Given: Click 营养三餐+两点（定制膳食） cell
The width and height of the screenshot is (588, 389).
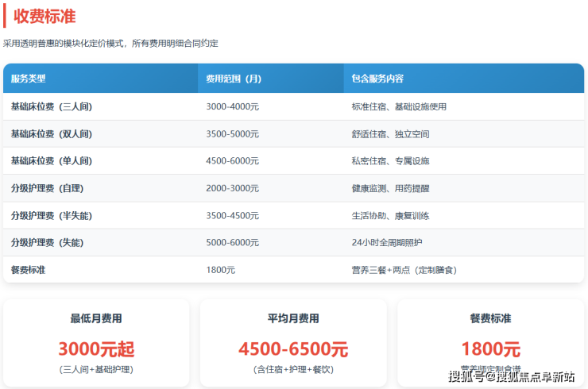Looking at the screenshot, I should pyautogui.click(x=404, y=270).
